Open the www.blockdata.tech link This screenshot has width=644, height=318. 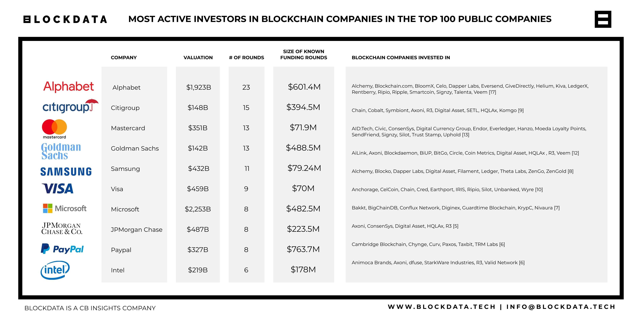tap(442, 307)
